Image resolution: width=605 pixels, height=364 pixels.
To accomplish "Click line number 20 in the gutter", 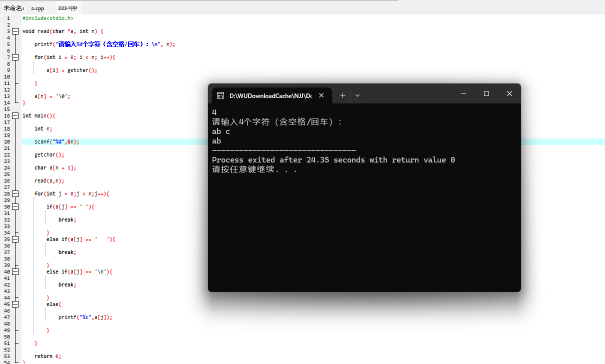I will click(x=7, y=141).
